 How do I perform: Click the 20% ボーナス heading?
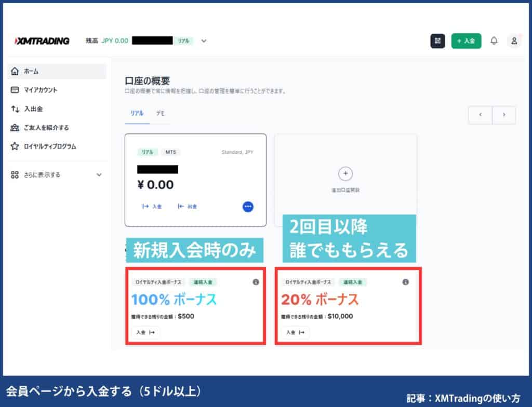[320, 300]
